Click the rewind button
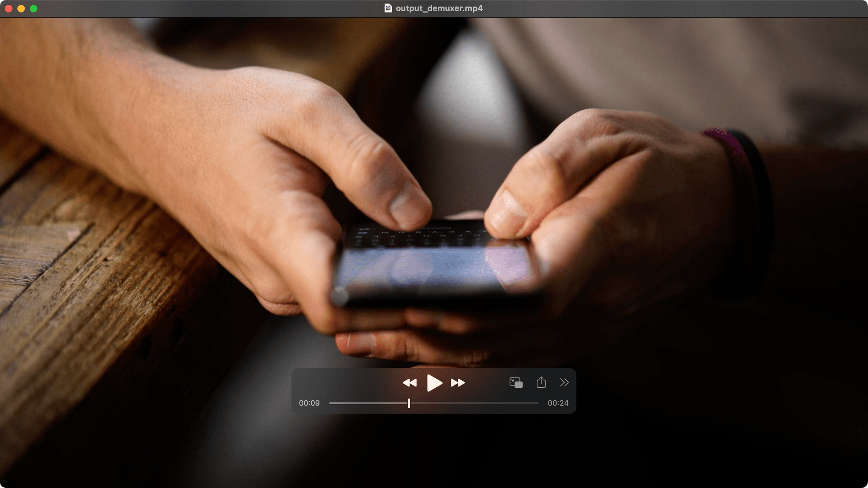Viewport: 868px width, 488px height. (409, 383)
